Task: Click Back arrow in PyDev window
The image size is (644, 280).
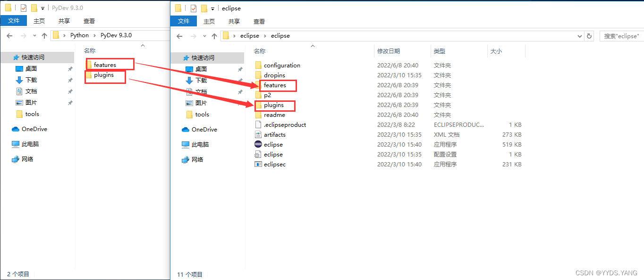Action: [9, 35]
